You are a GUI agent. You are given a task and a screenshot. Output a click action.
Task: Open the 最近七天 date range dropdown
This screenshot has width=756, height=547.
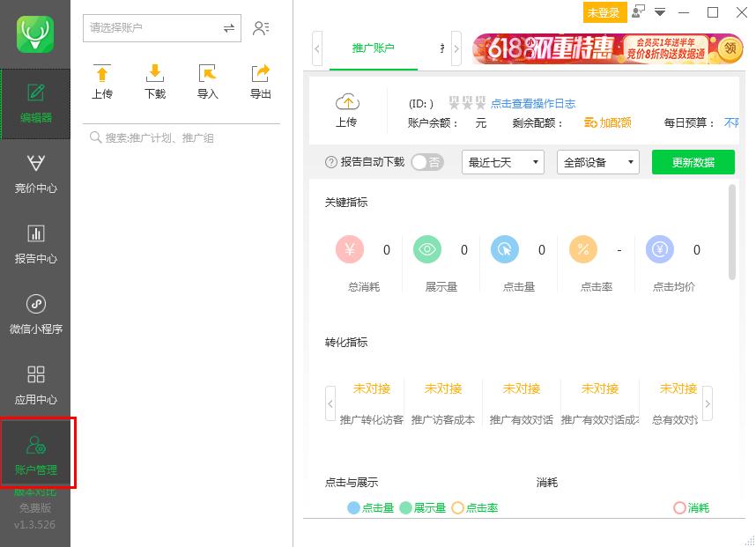[502, 162]
